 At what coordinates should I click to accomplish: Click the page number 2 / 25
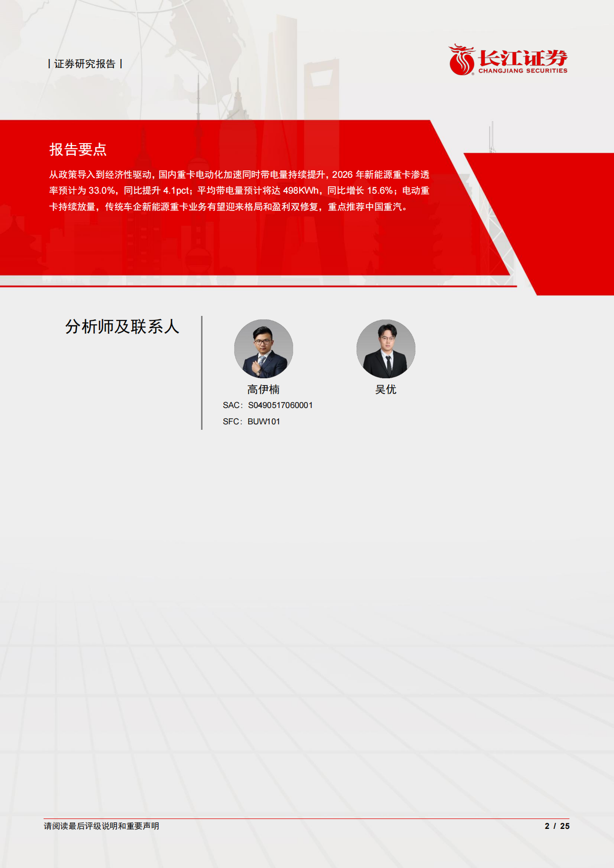pos(557,826)
